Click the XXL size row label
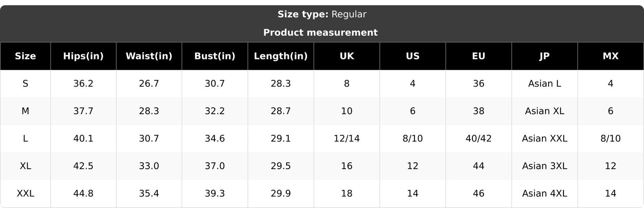This screenshot has height=208, width=644. pos(25,193)
